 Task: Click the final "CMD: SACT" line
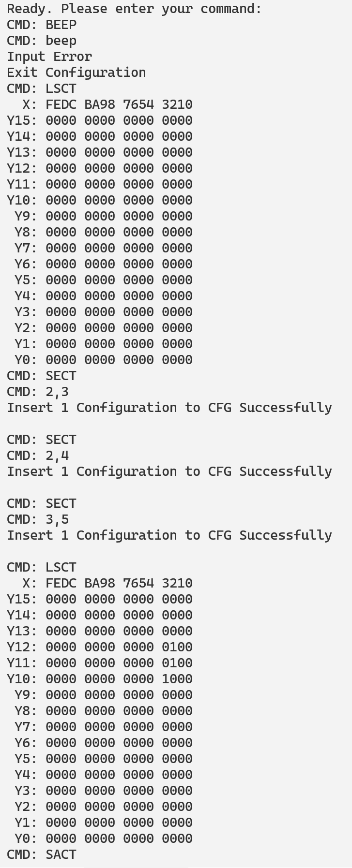(42, 854)
